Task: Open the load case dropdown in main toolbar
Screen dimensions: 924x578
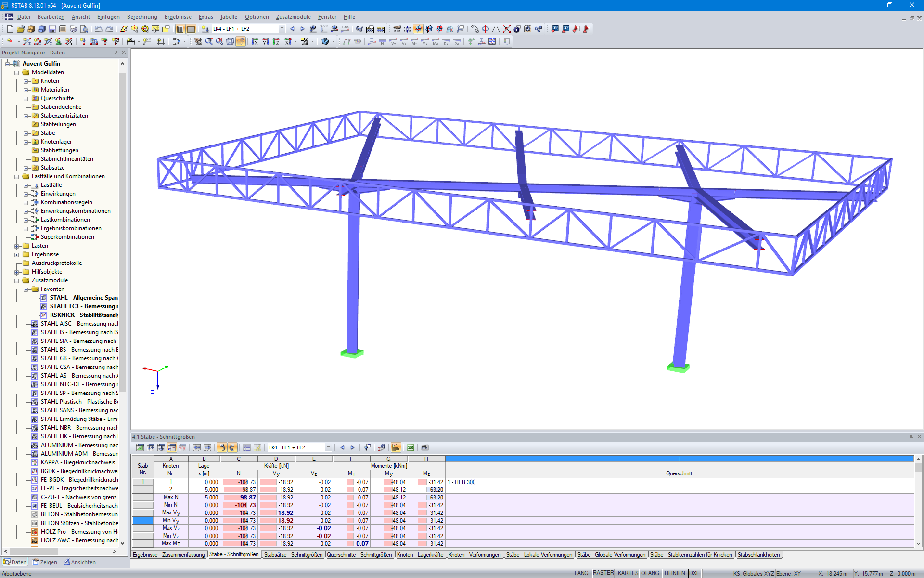Action: point(282,29)
